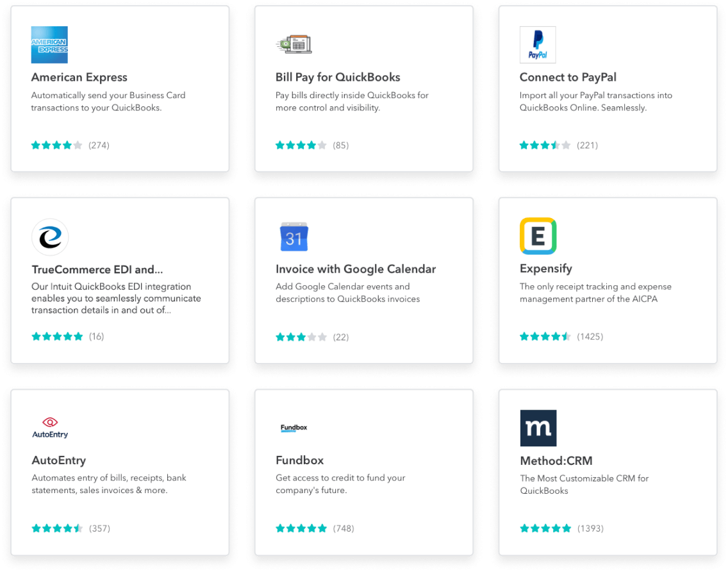Click the American Express logo icon
Viewport: 728px width, 572px height.
click(49, 45)
